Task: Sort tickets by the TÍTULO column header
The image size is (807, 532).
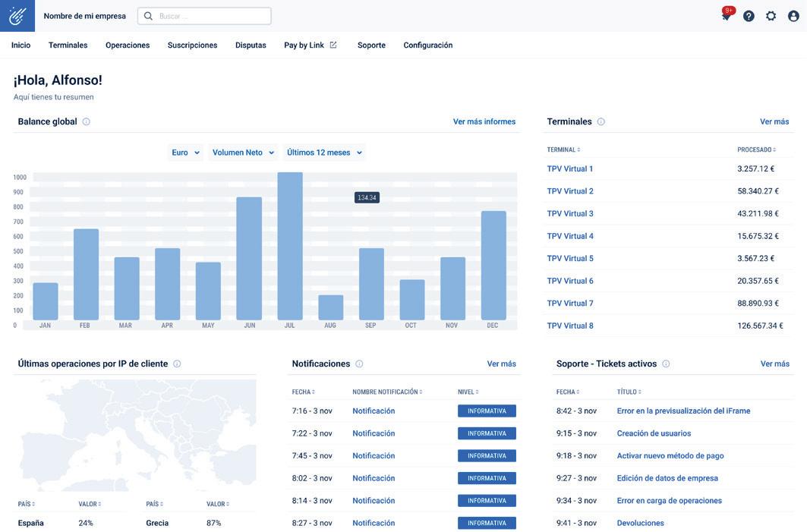Action: [629, 392]
